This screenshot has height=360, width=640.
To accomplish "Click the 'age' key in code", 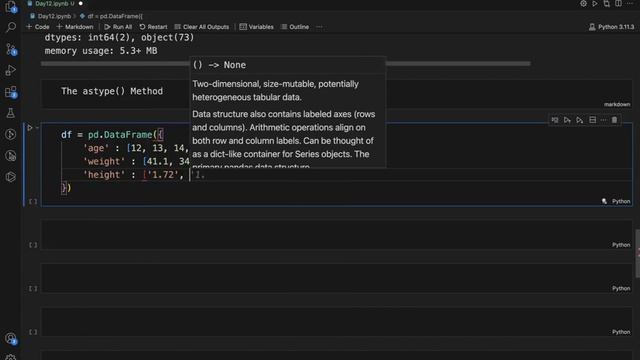I will click(x=96, y=148).
